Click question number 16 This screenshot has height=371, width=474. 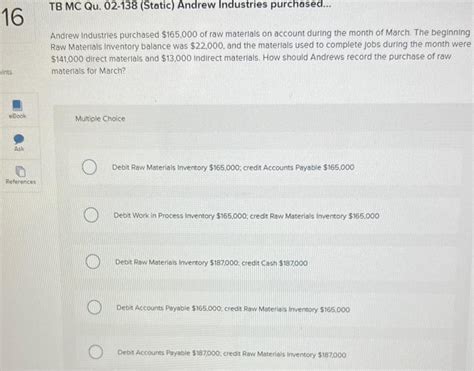13,17
